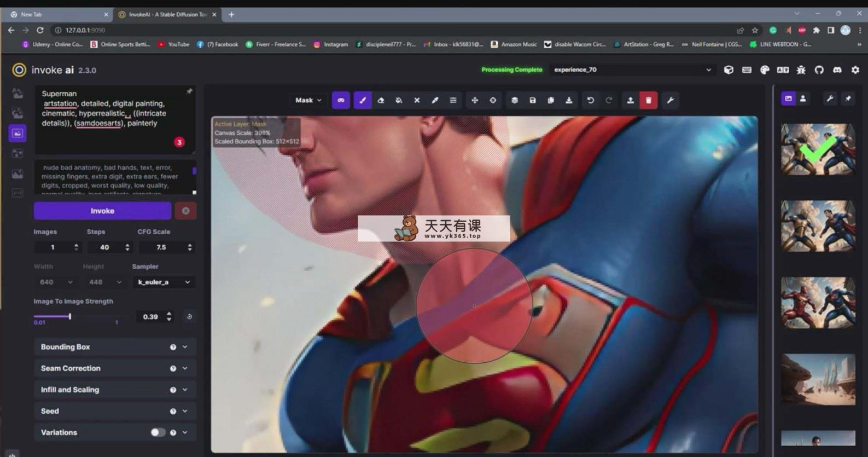
Task: Click the Superman prompt text box
Action: pyautogui.click(x=114, y=120)
